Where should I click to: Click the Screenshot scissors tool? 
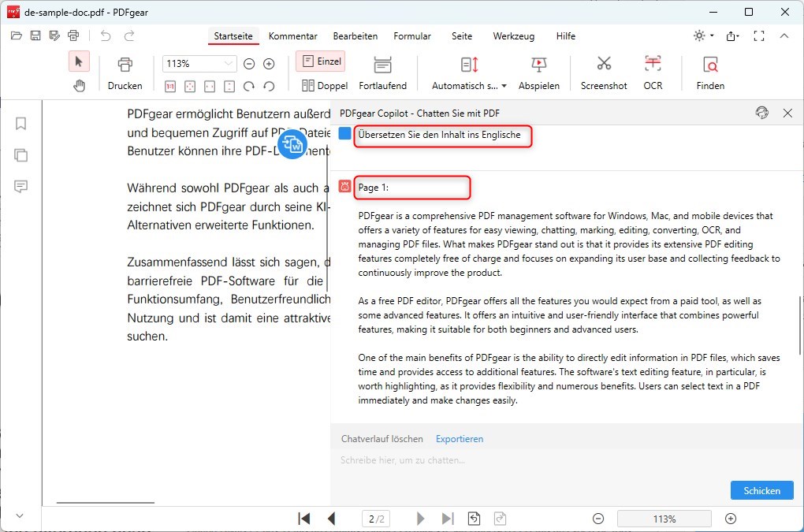click(604, 73)
